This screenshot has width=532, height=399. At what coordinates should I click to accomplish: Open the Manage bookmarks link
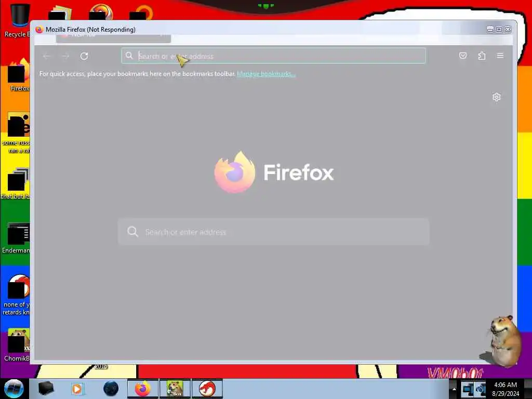[266, 74]
